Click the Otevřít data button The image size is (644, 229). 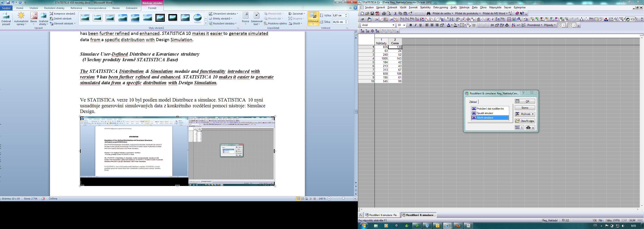(x=525, y=121)
